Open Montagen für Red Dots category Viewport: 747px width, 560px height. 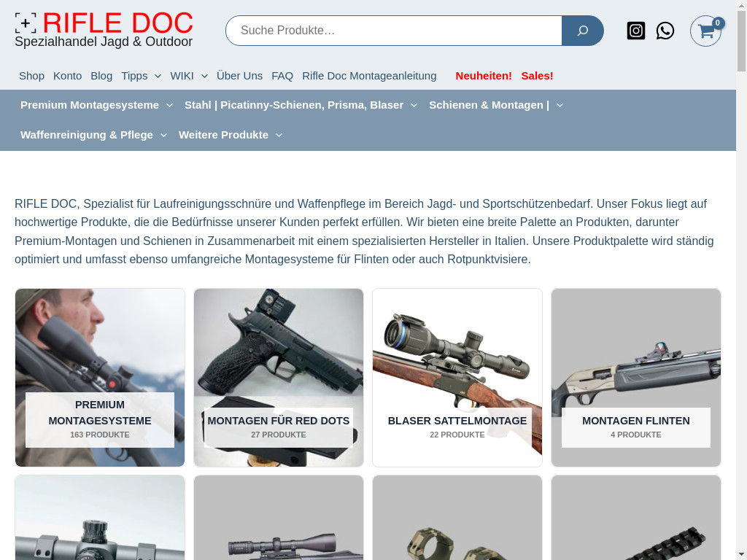click(279, 378)
